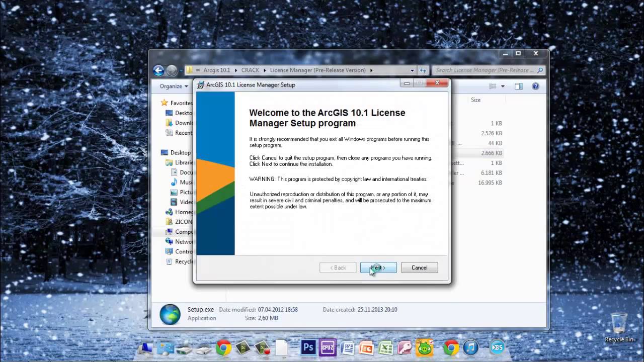Viewport: 644px width, 362px height.
Task: Open the Organize menu
Action: tap(174, 86)
